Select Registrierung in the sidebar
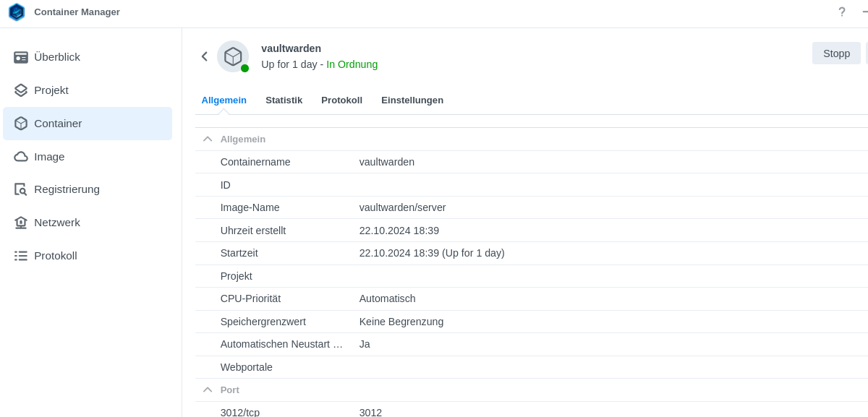The width and height of the screenshot is (868, 417). [67, 189]
